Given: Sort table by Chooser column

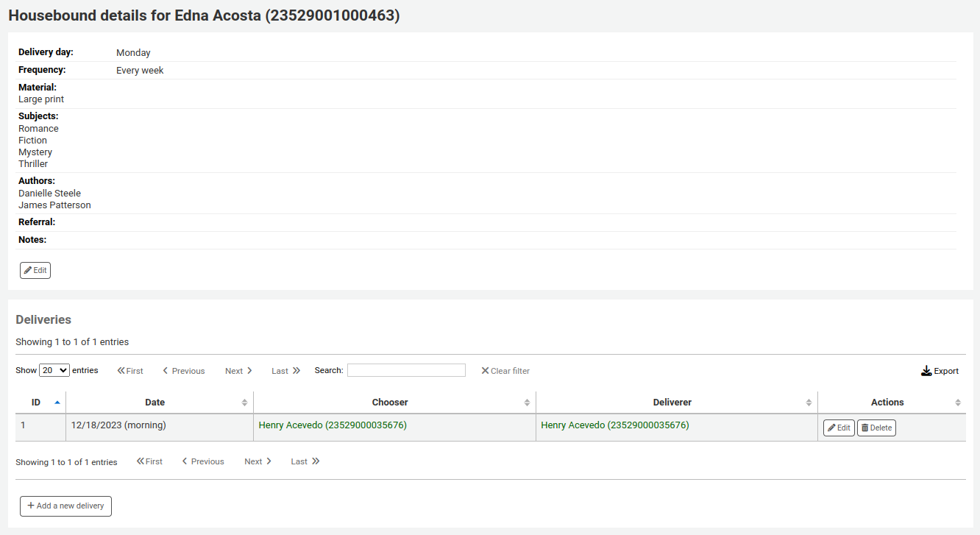Looking at the screenshot, I should coord(394,403).
